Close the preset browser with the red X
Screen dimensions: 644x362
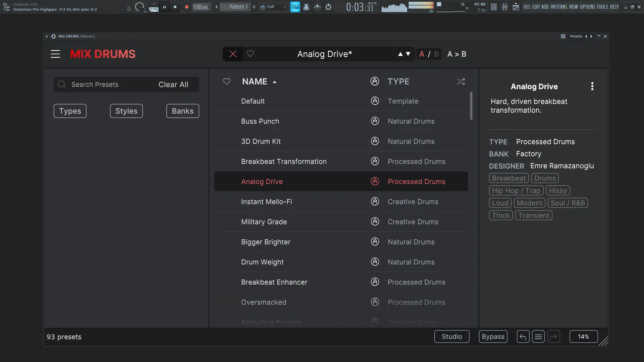(233, 54)
